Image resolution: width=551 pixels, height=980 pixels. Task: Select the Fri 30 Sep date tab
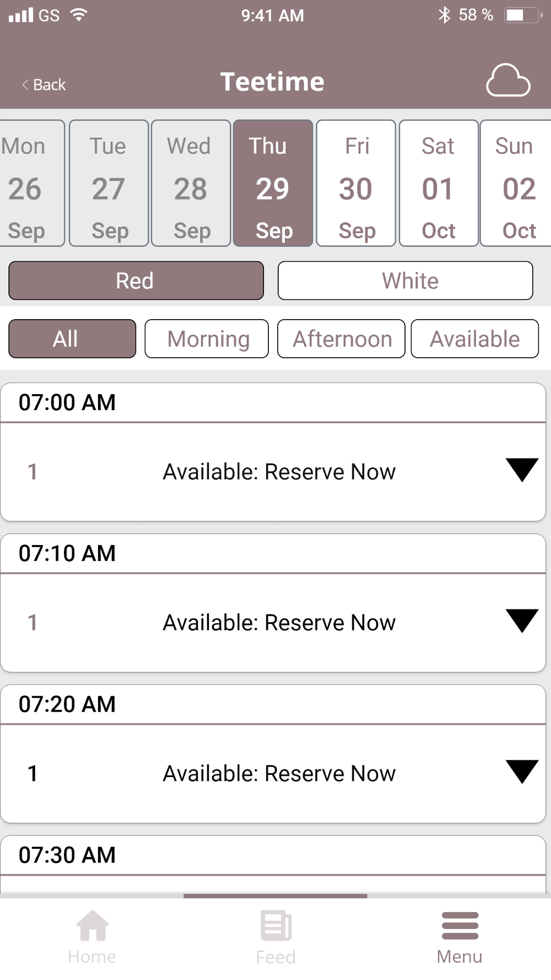(x=356, y=183)
